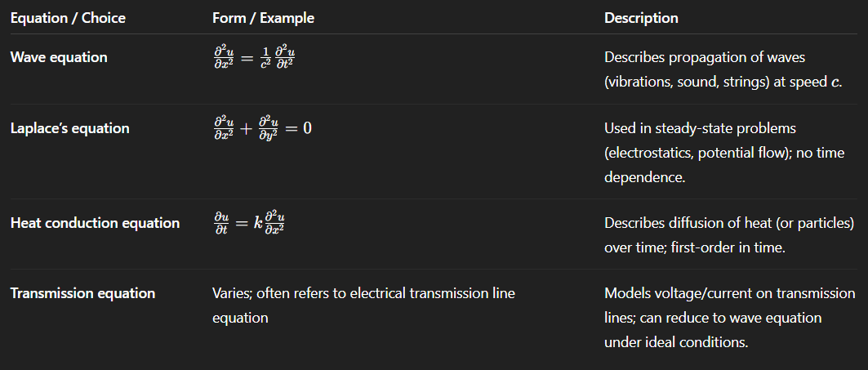This screenshot has width=868, height=370.
Task: Click the 'Used in steady-state problems' description
Action: pyautogui.click(x=700, y=128)
